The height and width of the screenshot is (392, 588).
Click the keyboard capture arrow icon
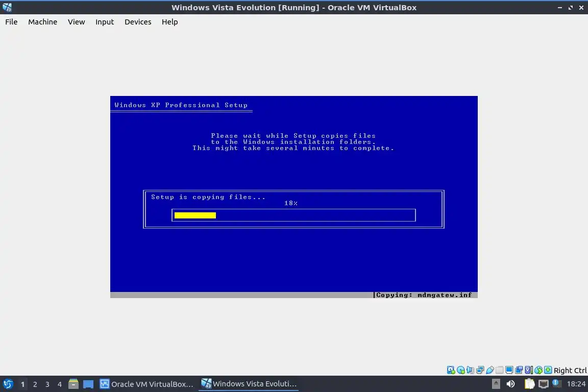[x=548, y=370]
